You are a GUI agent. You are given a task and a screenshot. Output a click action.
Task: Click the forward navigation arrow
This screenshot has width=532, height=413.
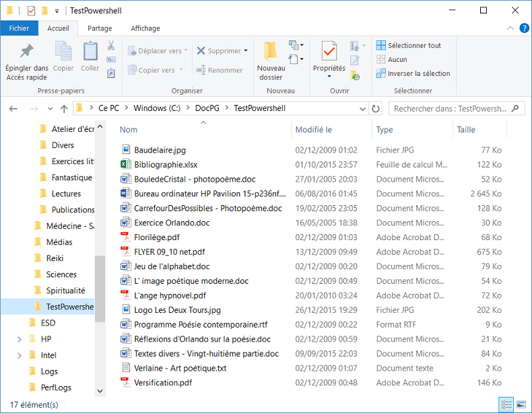click(34, 109)
